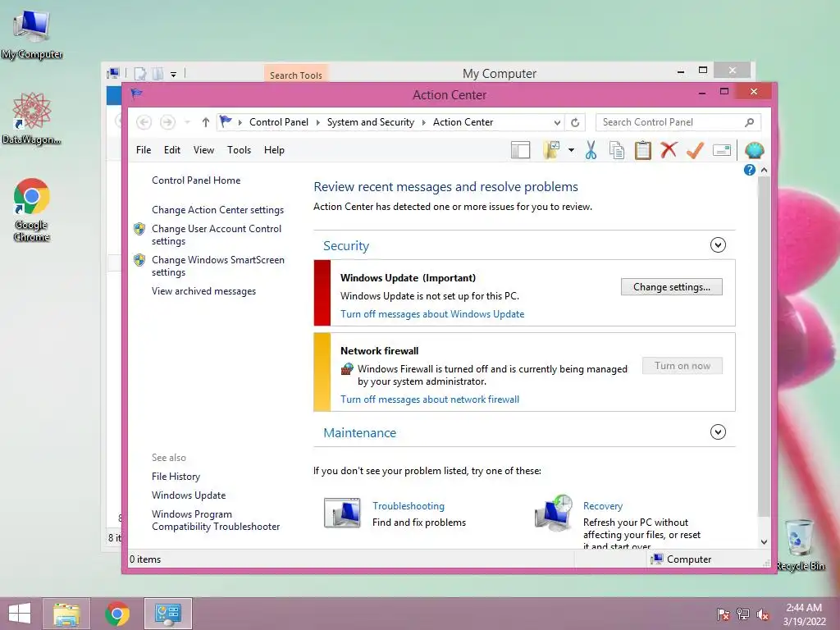Viewport: 840px width, 630px height.
Task: Open Change User Account Control settings
Action: (x=217, y=235)
